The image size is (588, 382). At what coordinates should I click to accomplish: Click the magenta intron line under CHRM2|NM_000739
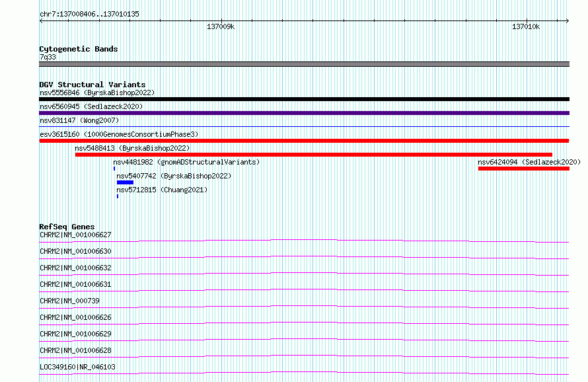tap(304, 306)
